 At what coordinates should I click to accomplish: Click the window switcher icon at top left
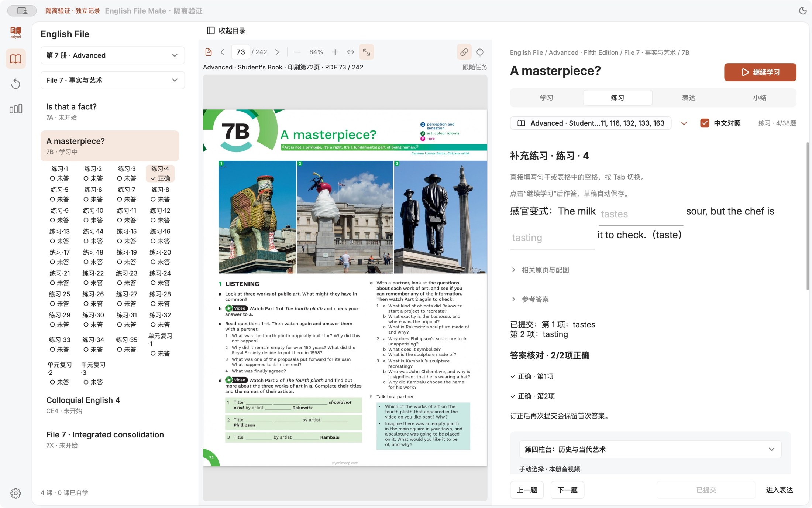click(x=22, y=11)
